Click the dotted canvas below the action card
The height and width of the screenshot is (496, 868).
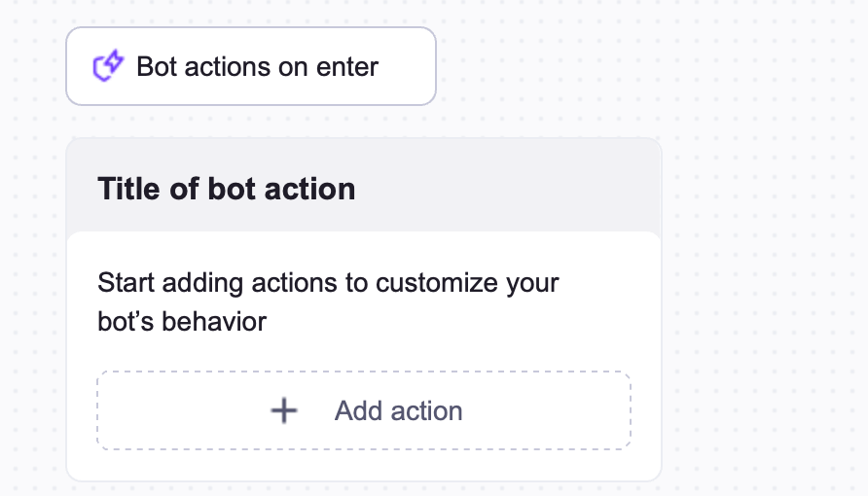coord(363,488)
